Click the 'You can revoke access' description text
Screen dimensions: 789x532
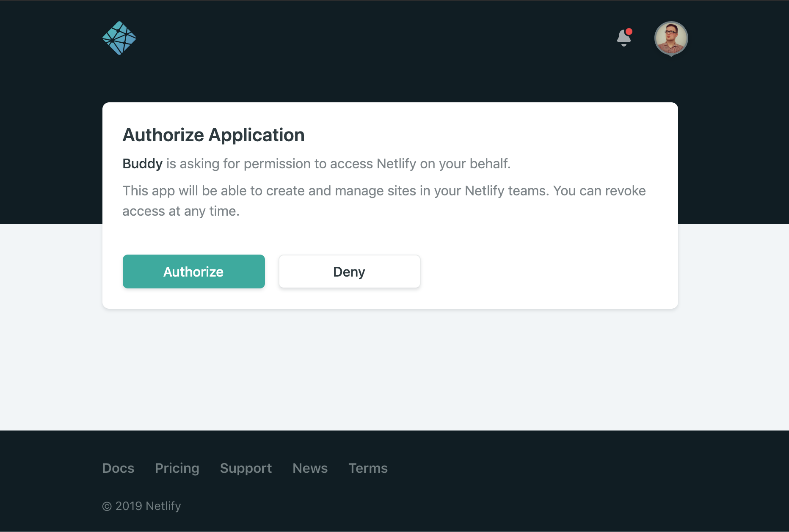point(384,201)
